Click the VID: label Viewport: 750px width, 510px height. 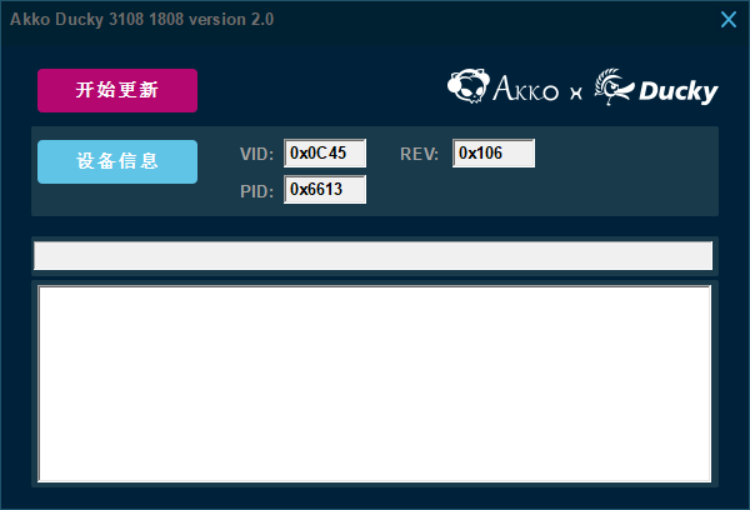256,154
